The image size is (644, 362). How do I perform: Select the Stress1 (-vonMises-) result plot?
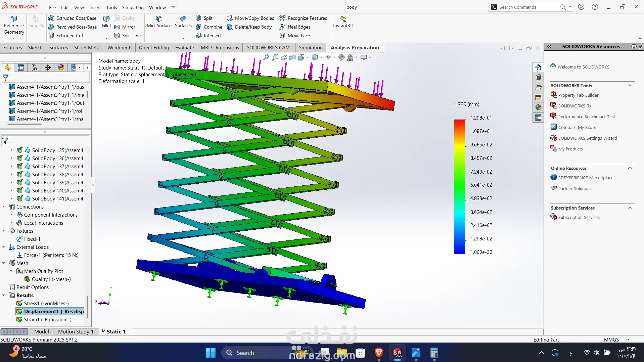(46, 303)
